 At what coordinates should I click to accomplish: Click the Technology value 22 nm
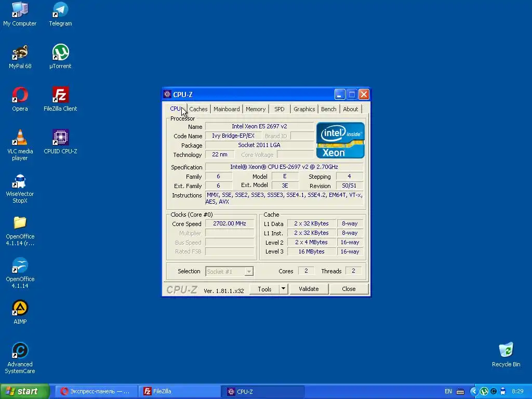pos(220,154)
